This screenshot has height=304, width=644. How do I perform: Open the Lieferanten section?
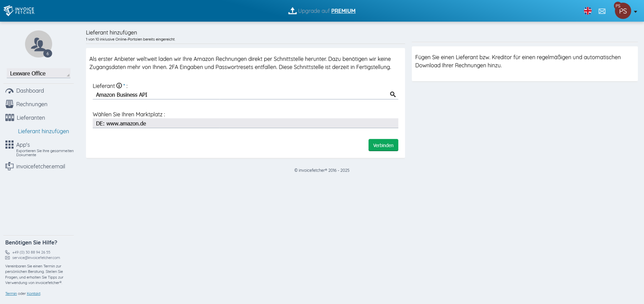pos(31,118)
